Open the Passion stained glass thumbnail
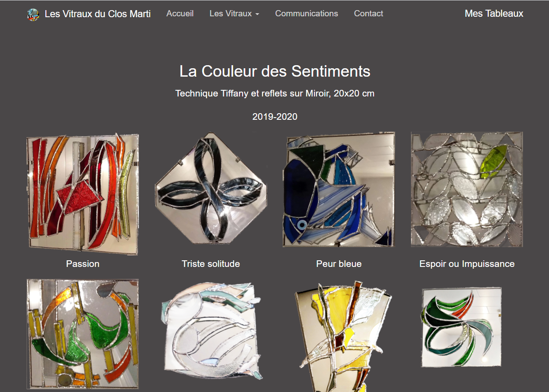The image size is (549, 392). tap(82, 194)
